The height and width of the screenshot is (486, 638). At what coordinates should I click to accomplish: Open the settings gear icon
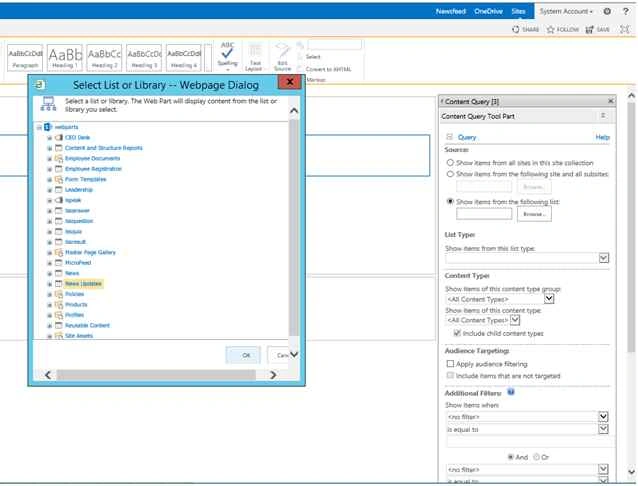pos(607,11)
